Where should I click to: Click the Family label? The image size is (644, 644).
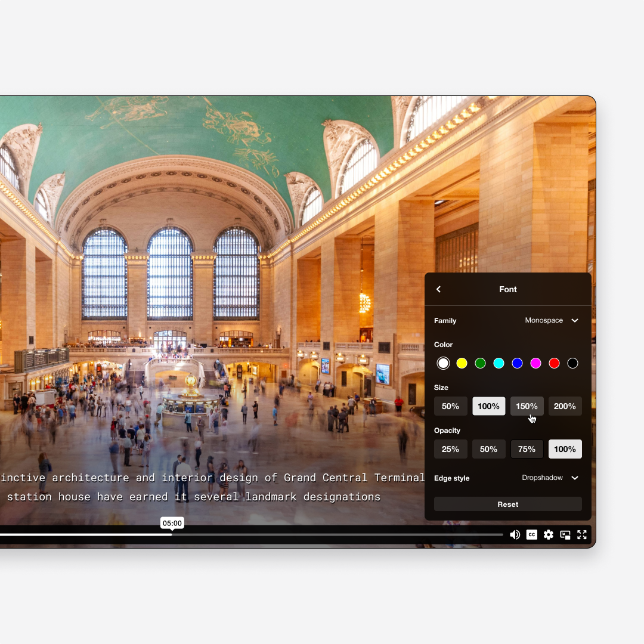[445, 321]
